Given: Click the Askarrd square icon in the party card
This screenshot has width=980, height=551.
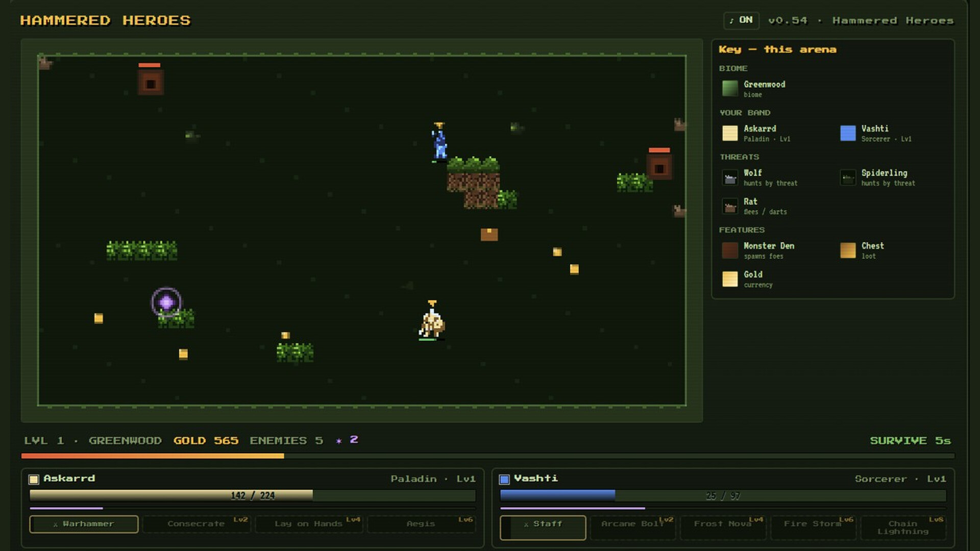Looking at the screenshot, I should pos(34,479).
